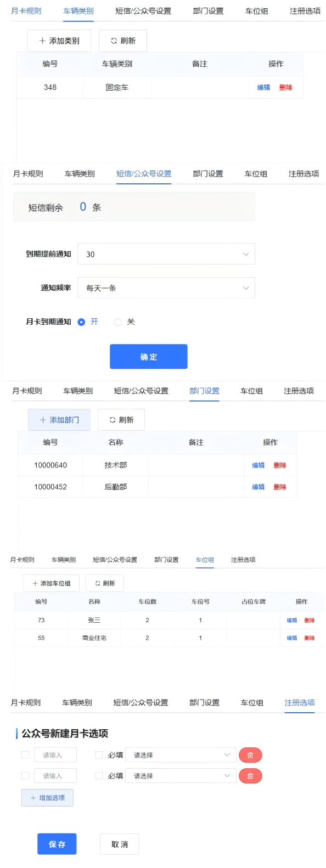Screen dimensions: 326x868
Task: Select the highlighted 注册选项 tab
Action: coord(300,703)
